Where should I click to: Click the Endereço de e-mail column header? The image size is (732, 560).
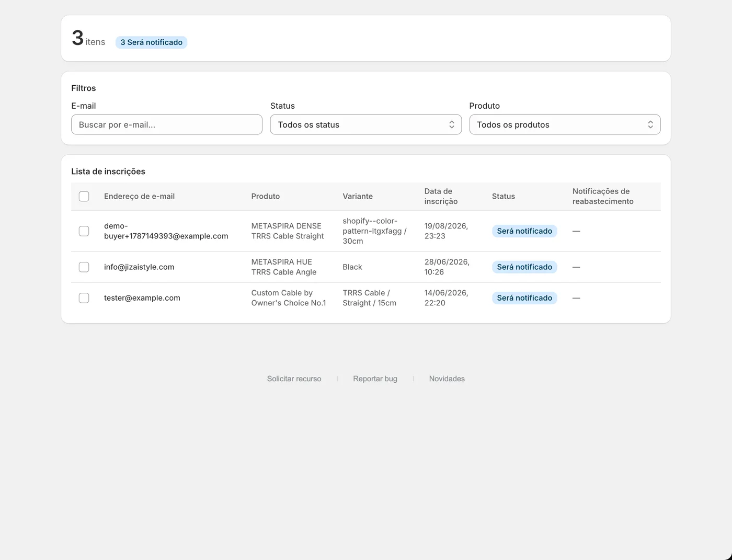pyautogui.click(x=139, y=197)
